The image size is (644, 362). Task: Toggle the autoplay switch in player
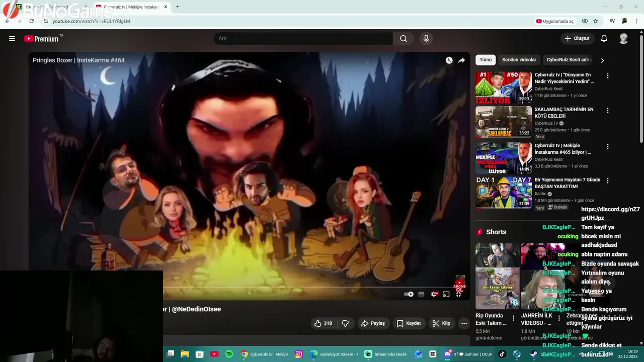(x=409, y=294)
